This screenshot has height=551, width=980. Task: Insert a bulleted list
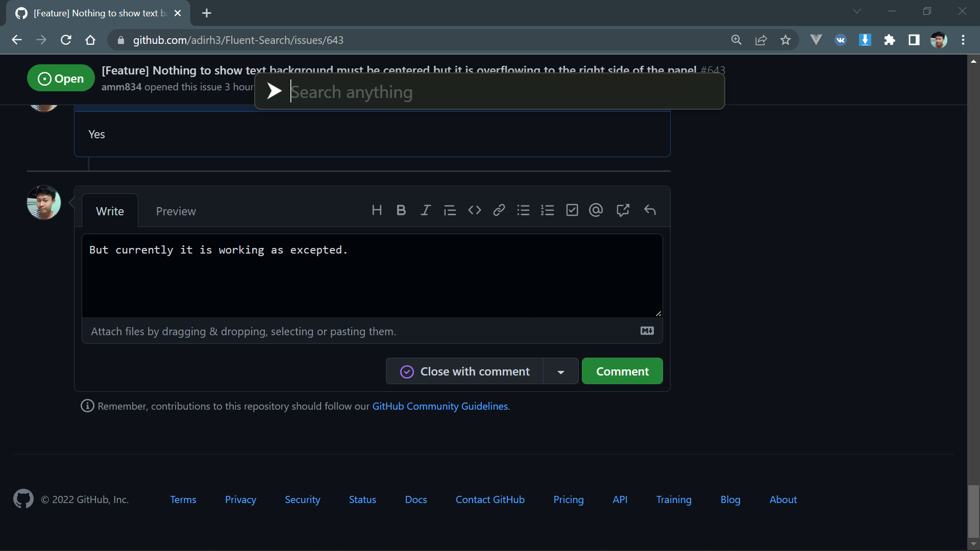pyautogui.click(x=523, y=210)
